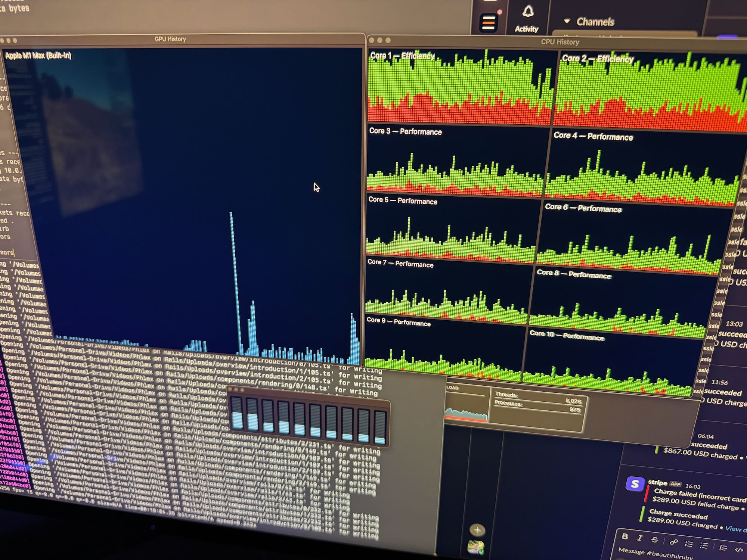This screenshot has height=560, width=747.
Task: Click the 'Core 10 — Performance' label
Action: [567, 335]
